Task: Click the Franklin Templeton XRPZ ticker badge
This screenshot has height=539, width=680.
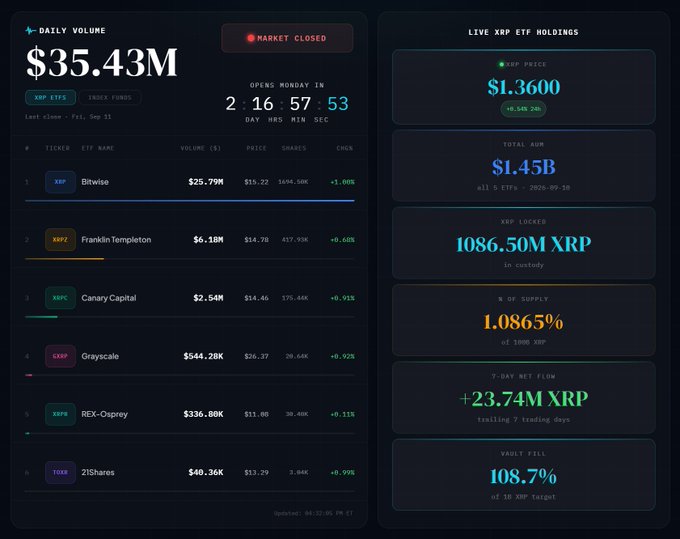Action: [x=60, y=240]
